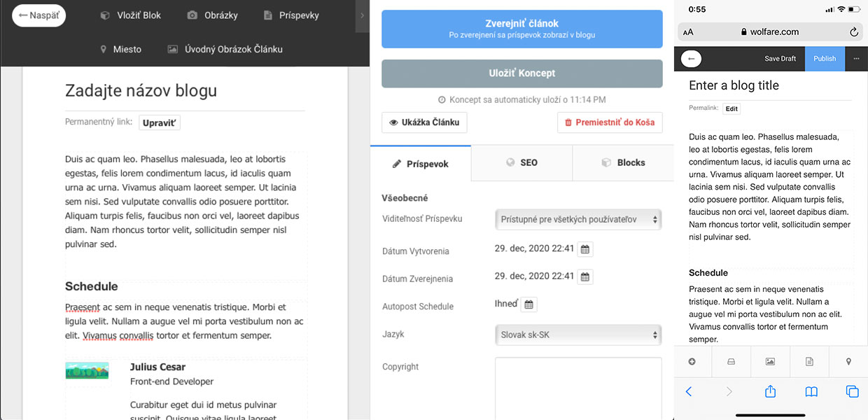Open Jazyk dropdown showing Slovak sk-SK
This screenshot has height=420, width=868.
(x=578, y=335)
